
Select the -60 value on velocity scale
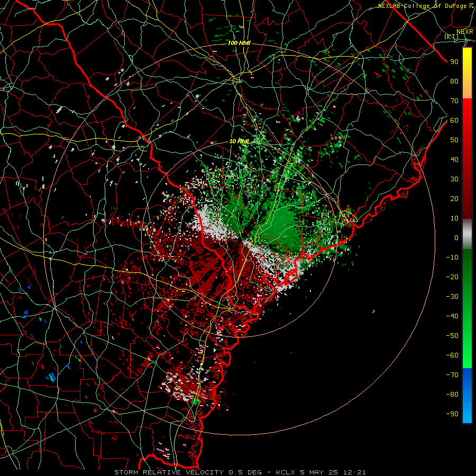(x=452, y=355)
